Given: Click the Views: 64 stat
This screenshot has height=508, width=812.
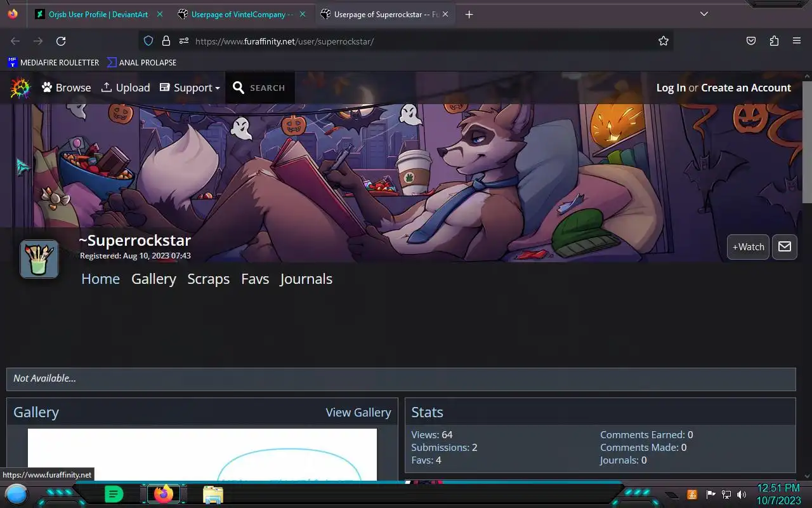Looking at the screenshot, I should click(x=432, y=435).
